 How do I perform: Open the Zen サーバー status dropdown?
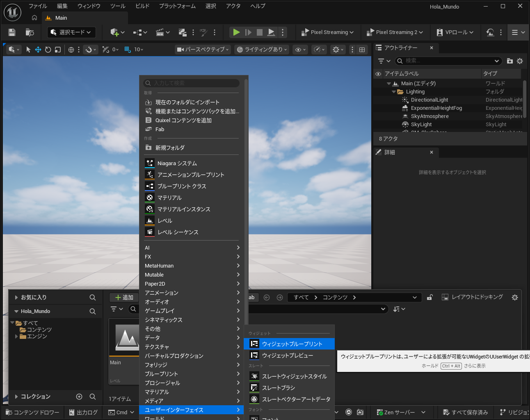tap(401, 412)
